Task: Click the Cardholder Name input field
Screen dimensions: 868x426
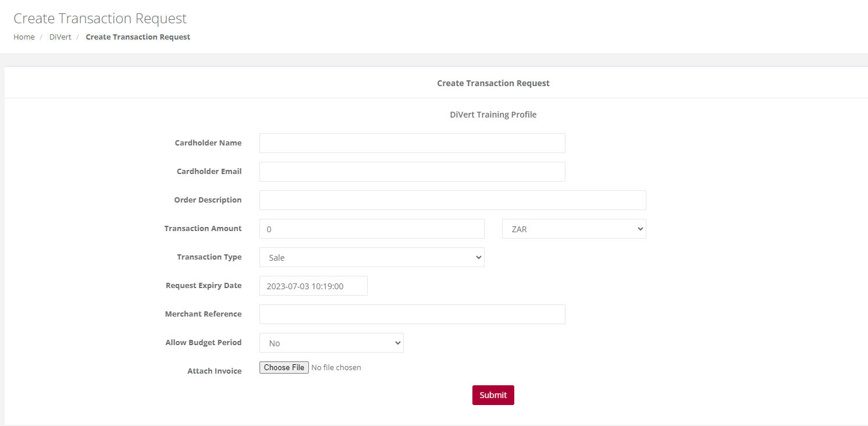Action: point(412,143)
